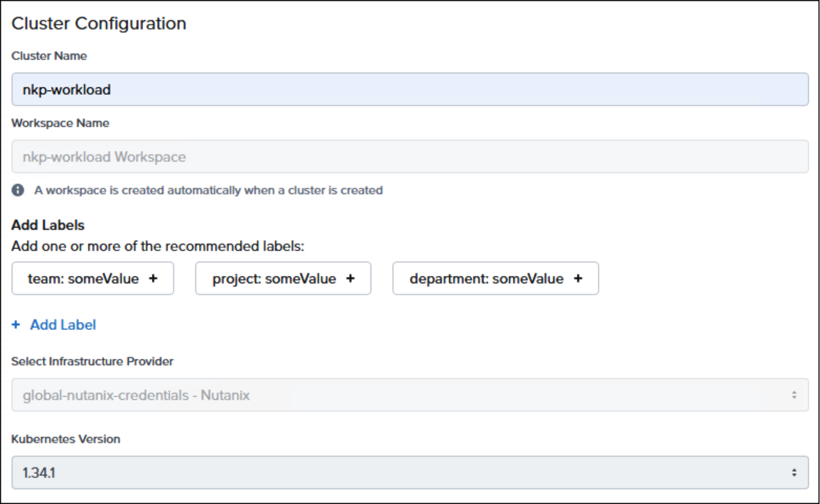Add the team: someValue label
The image size is (820, 504).
(x=93, y=278)
